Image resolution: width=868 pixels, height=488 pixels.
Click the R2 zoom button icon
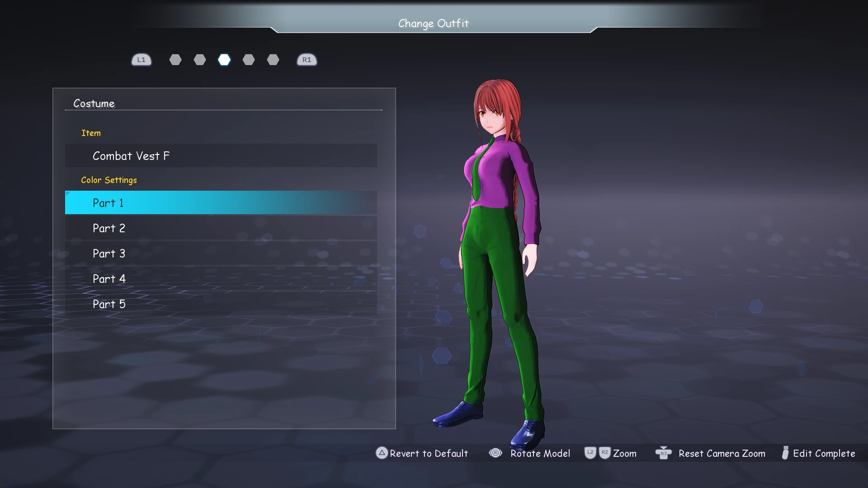604,453
